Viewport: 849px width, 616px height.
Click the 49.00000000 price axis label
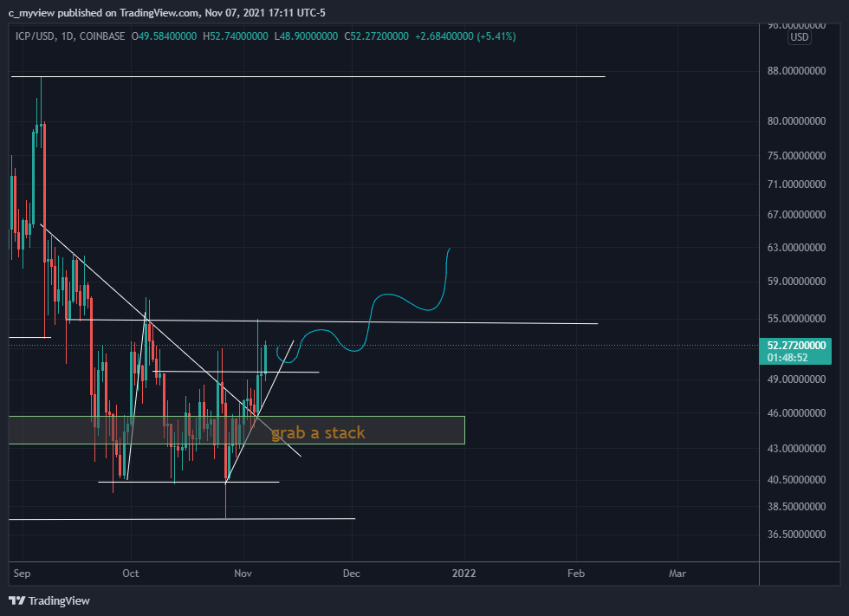[x=796, y=379]
